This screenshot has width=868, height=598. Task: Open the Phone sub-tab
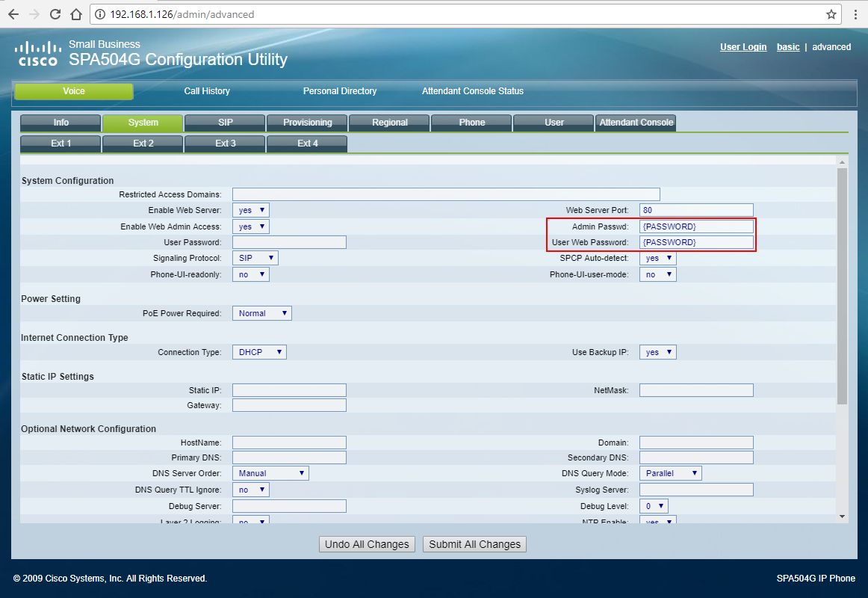click(x=471, y=123)
